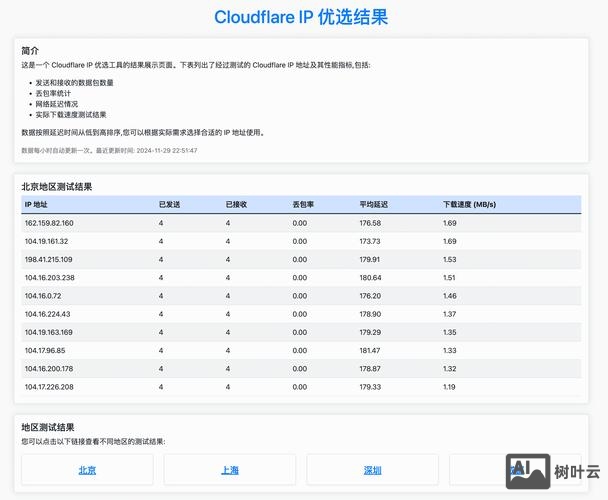This screenshot has width=608, height=500.
Task: Click the 北京地区测试结果 section heading
Action: pyautogui.click(x=57, y=187)
